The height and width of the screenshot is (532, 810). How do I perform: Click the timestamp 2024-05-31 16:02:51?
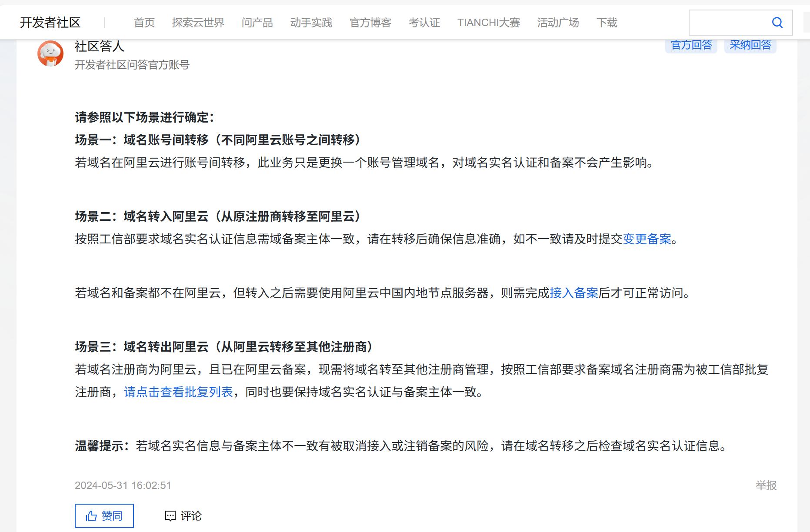123,485
